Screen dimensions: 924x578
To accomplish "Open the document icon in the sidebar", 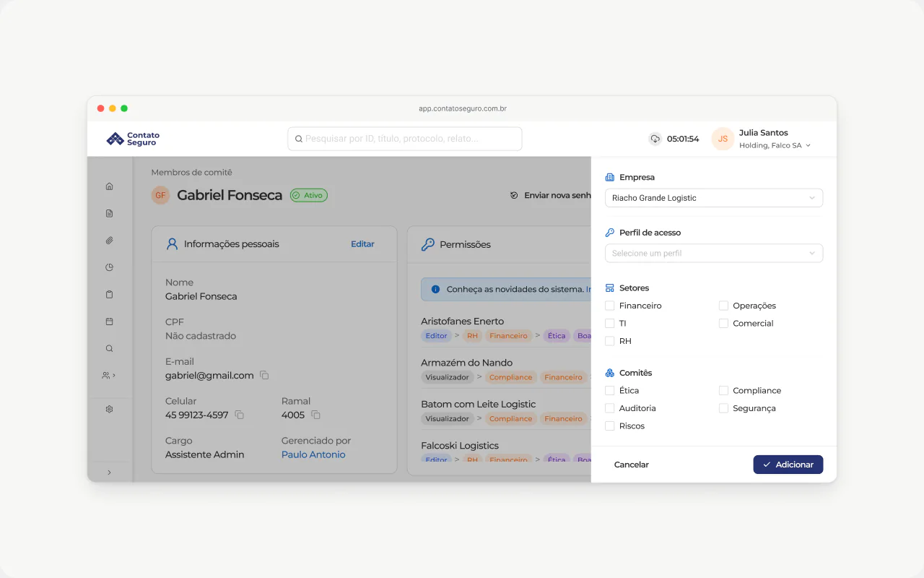I will coord(110,213).
